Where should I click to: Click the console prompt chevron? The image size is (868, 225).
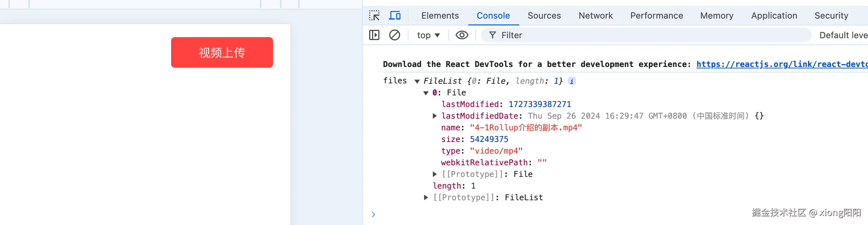(373, 214)
